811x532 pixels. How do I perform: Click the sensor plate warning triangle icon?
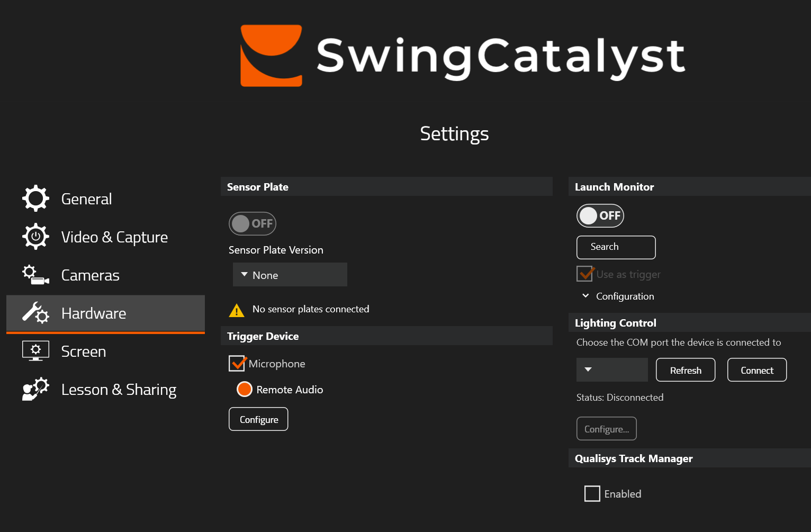click(237, 310)
